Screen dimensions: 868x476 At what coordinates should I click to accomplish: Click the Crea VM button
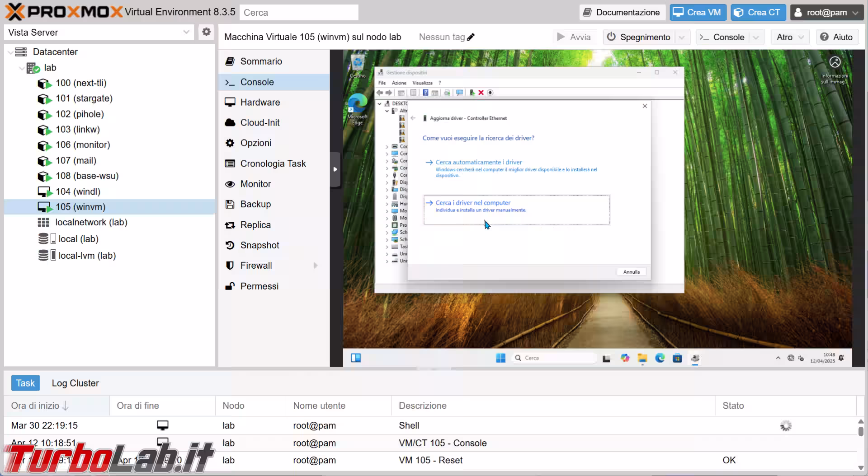tap(698, 12)
